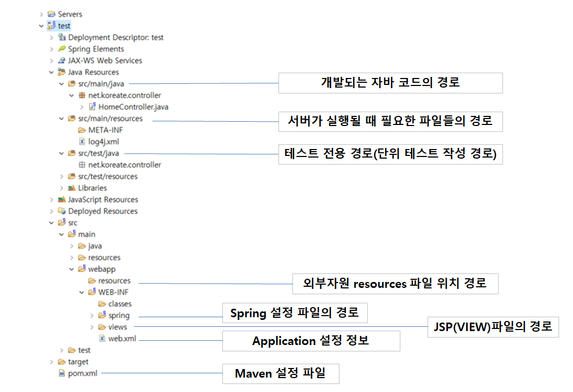Collapse the WEB-INF node
The height and width of the screenshot is (392, 573).
[x=82, y=292]
